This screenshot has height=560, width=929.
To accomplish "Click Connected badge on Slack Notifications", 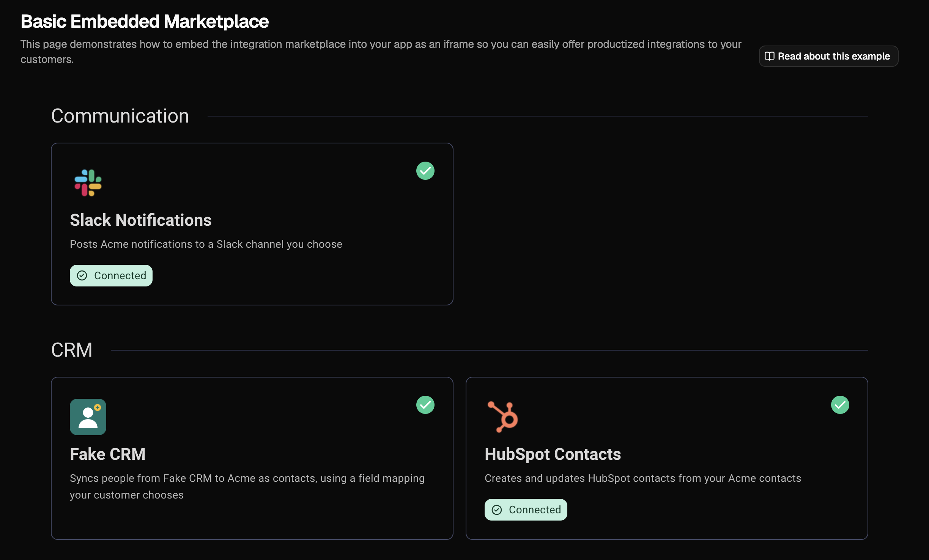I will (x=111, y=275).
